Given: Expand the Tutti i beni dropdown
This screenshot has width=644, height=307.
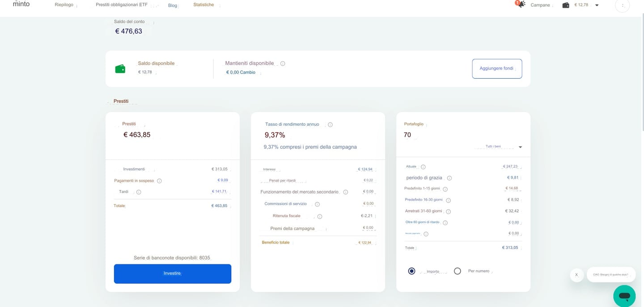Looking at the screenshot, I should point(520,147).
